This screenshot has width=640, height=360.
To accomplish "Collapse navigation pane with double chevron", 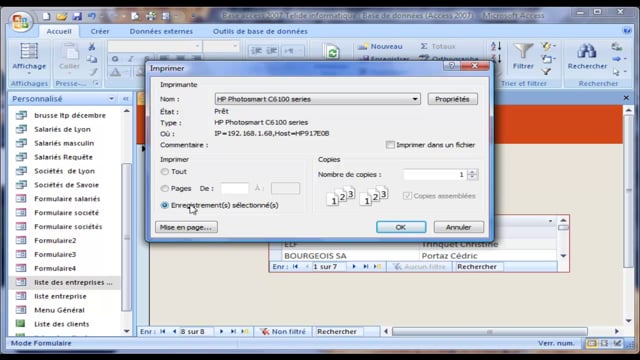I will (126, 99).
